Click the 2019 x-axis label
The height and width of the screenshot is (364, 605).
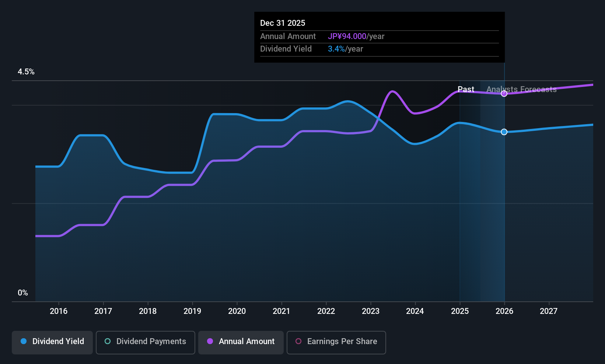click(192, 311)
